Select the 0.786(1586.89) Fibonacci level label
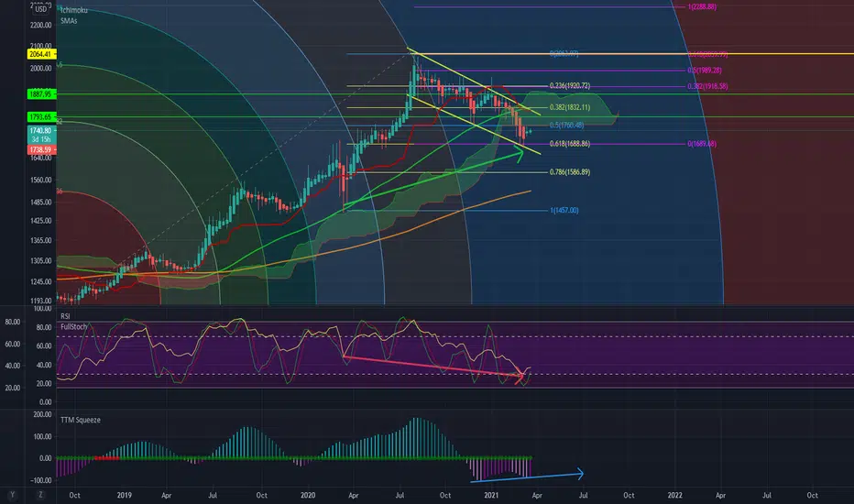854x504 pixels. (570, 172)
